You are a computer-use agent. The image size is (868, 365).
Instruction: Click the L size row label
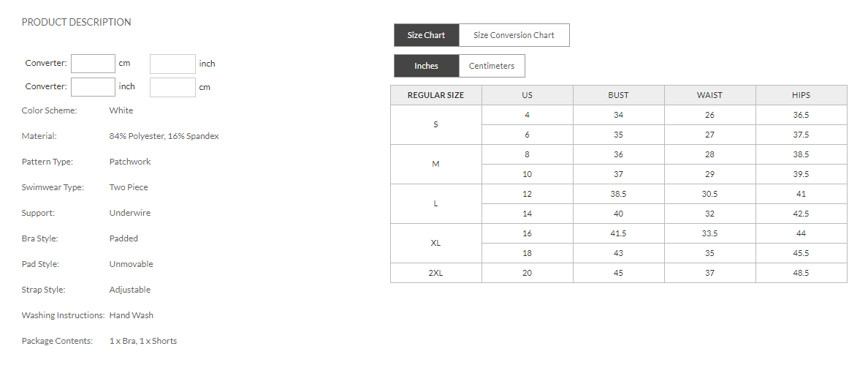[435, 203]
